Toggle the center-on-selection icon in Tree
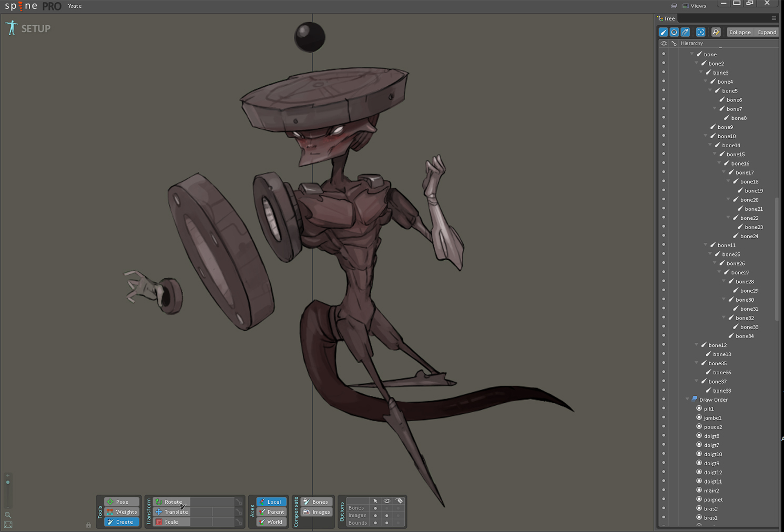This screenshot has height=532, width=784. click(700, 32)
